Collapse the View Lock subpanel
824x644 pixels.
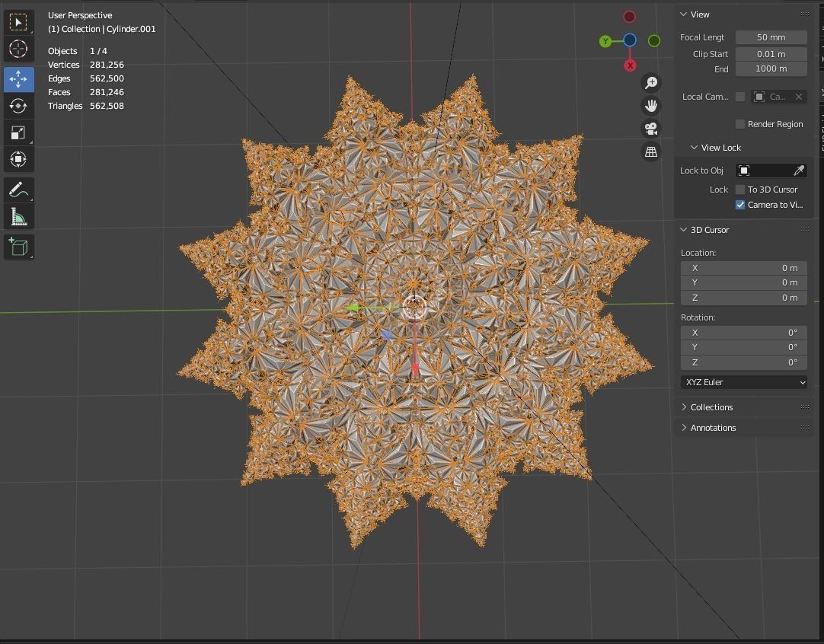pos(695,148)
